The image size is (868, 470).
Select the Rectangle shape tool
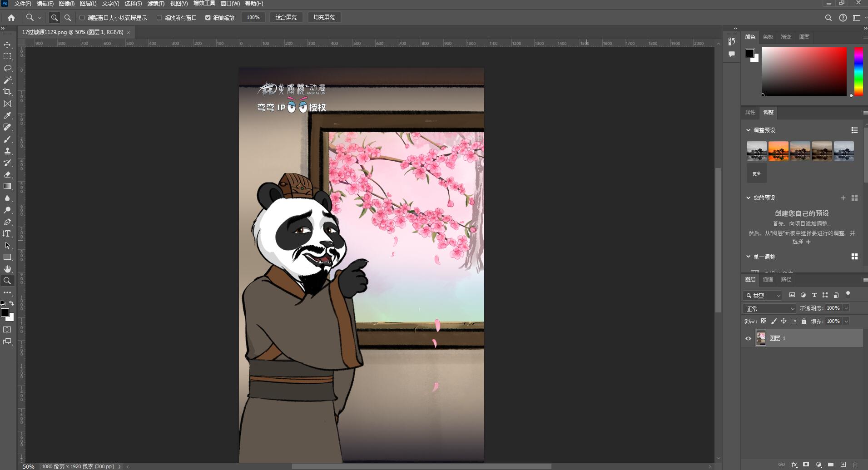(7, 257)
